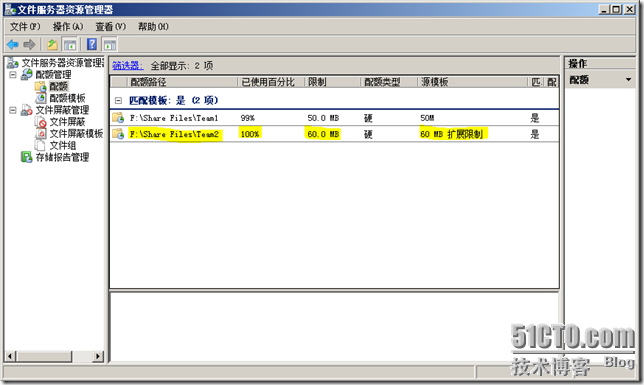644x385 pixels.
Task: Click the 存储报告管理 node icon
Action: [27, 157]
